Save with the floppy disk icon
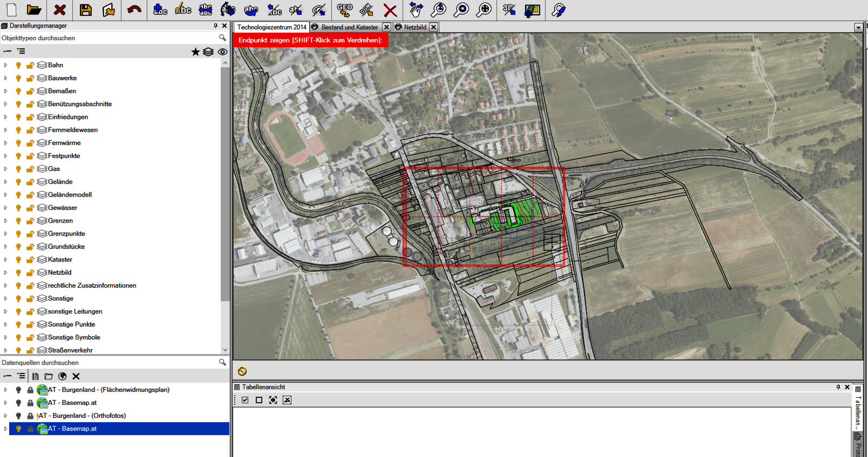The image size is (868, 457). [x=85, y=10]
